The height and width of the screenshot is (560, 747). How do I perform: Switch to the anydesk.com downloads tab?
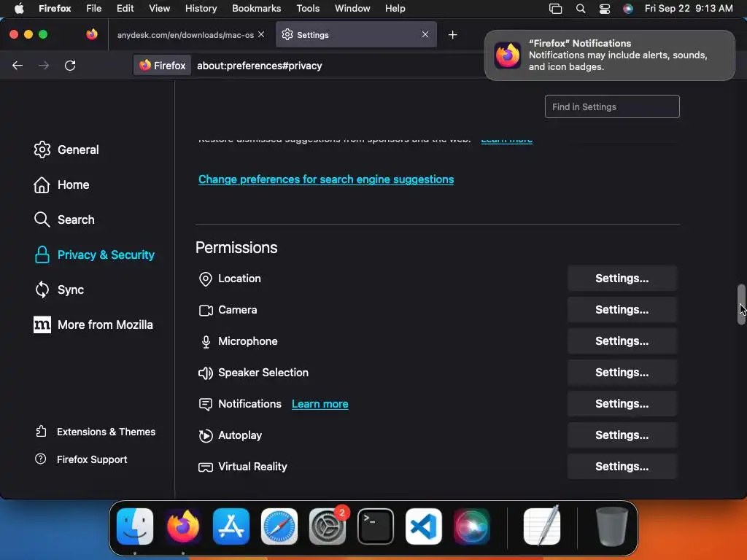click(185, 35)
